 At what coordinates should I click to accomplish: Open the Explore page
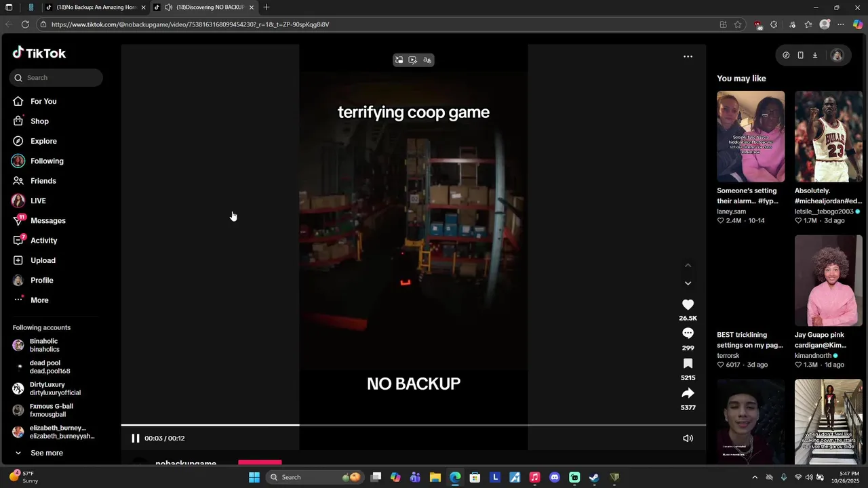tap(35, 141)
